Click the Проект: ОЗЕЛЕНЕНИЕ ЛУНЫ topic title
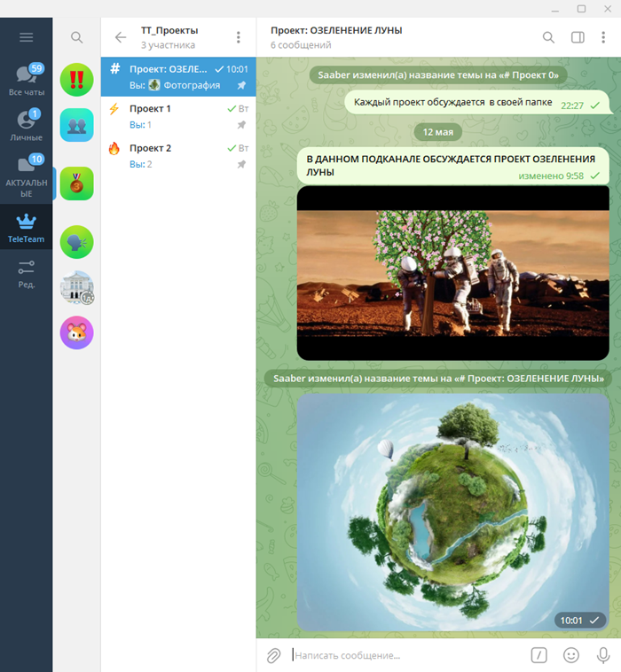The height and width of the screenshot is (672, 621). coord(336,30)
